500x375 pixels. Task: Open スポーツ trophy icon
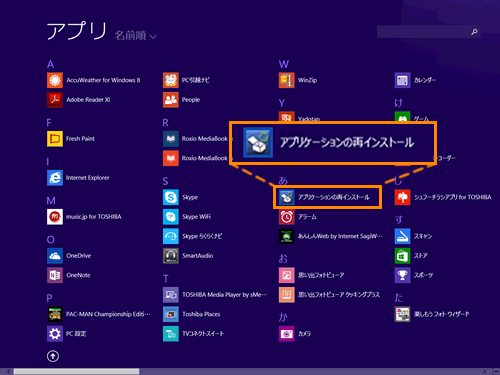402,275
